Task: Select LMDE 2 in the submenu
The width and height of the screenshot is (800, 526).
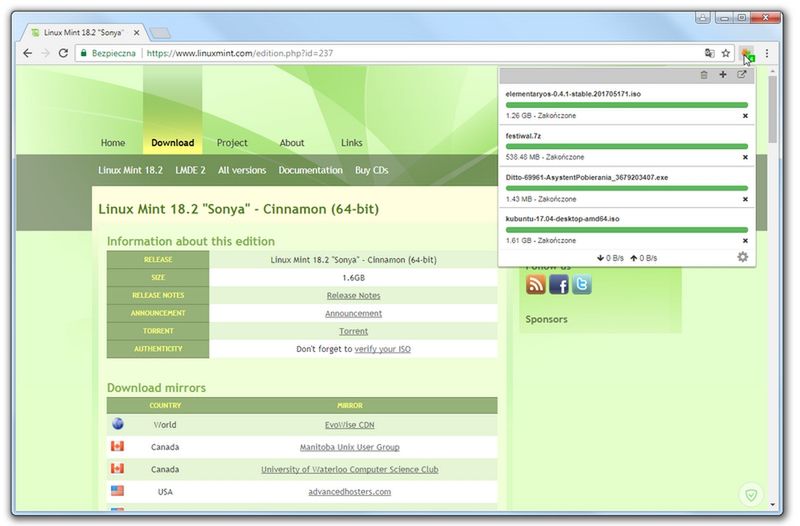Action: click(190, 170)
